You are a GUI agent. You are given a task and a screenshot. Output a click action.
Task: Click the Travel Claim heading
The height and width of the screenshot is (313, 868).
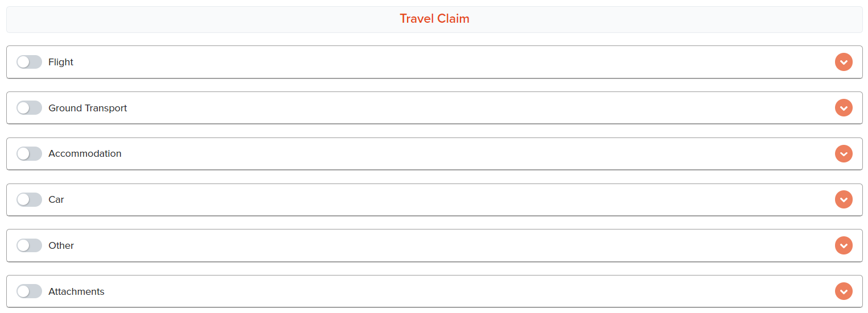click(434, 18)
